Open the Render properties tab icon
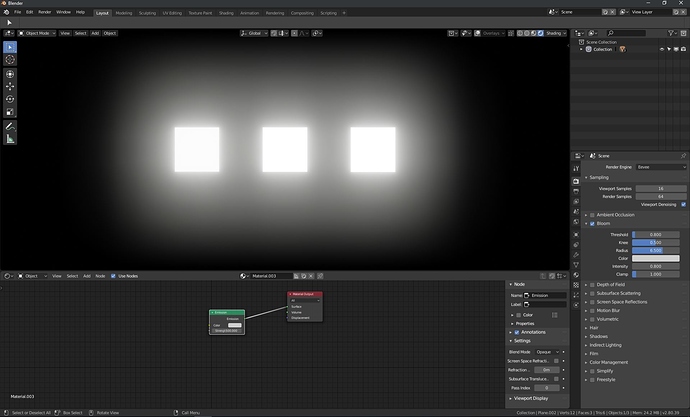 [576, 181]
